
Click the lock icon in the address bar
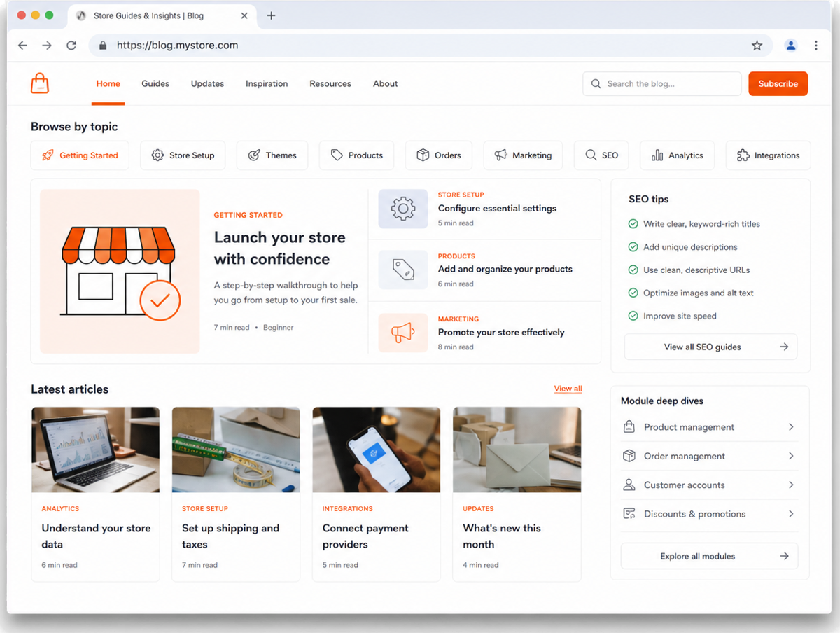(x=103, y=46)
